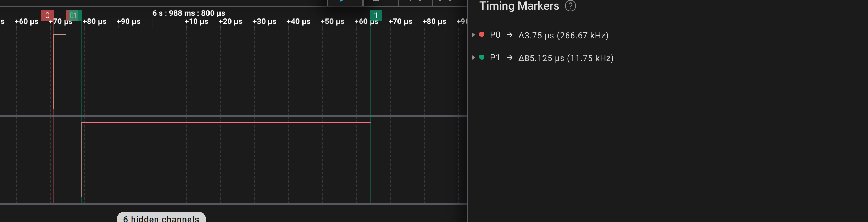Image resolution: width=868 pixels, height=222 pixels.
Task: Select the leftmost red 0 marker flag
Action: coord(48,16)
